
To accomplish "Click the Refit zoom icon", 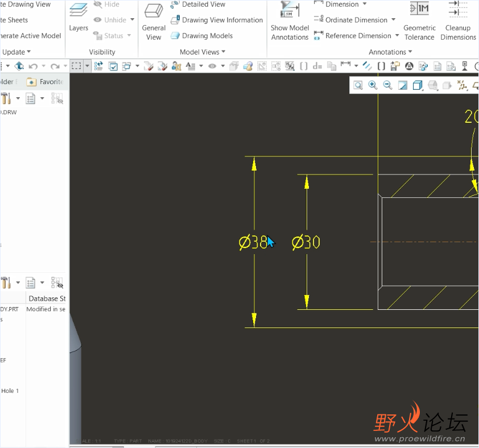I will point(358,85).
